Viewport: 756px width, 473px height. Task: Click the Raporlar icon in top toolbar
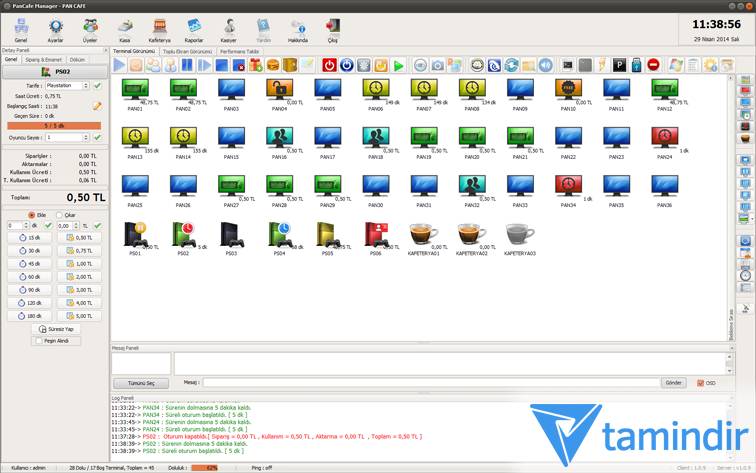pyautogui.click(x=193, y=29)
